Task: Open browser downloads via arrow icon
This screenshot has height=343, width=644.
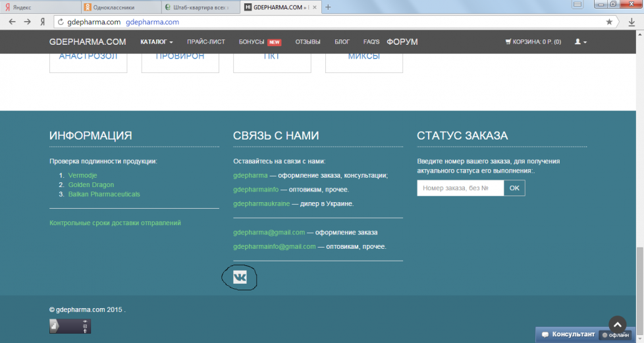Action: point(632,22)
